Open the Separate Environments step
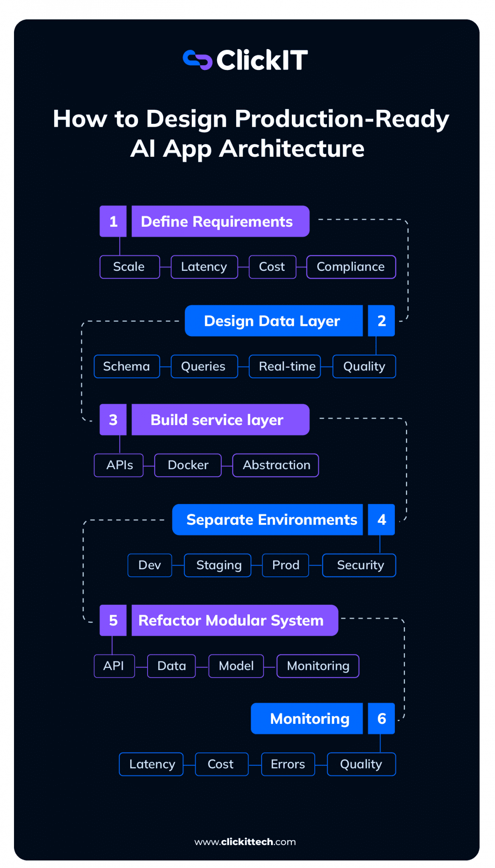 267,520
